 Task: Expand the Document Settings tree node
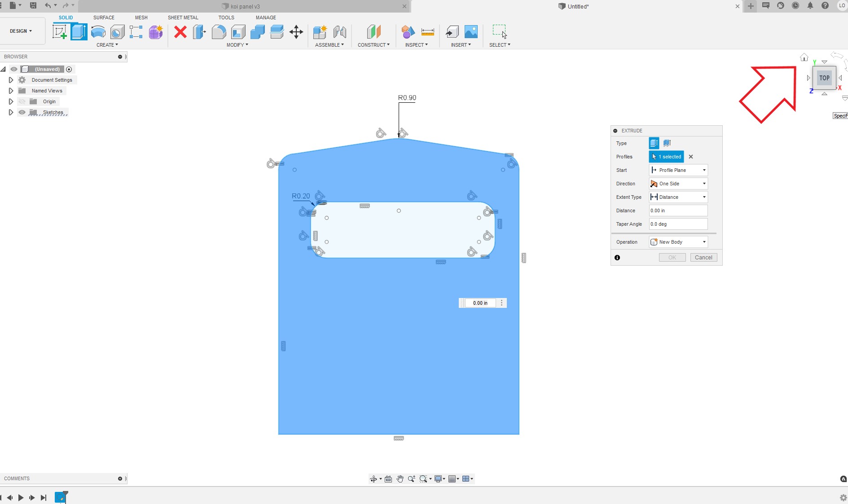click(11, 80)
